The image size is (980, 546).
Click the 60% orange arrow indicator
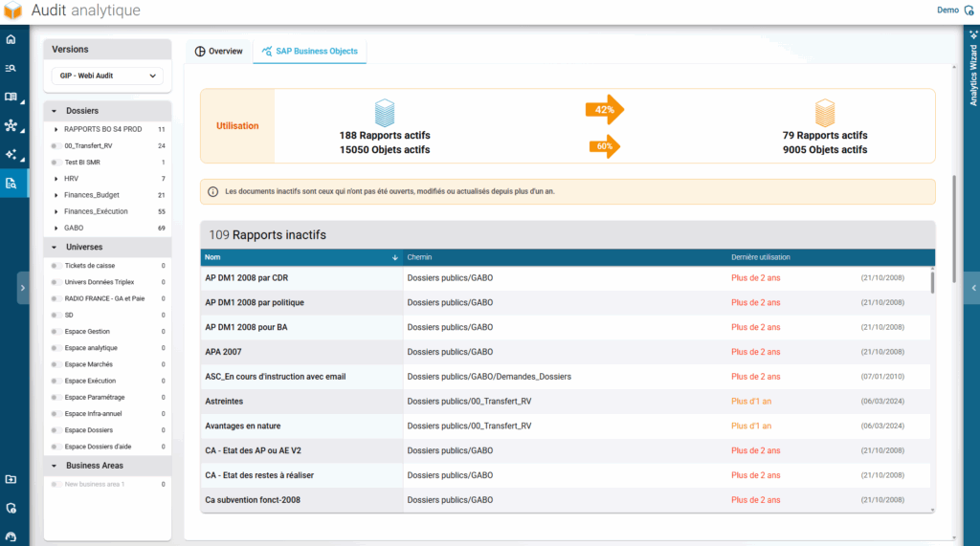605,146
